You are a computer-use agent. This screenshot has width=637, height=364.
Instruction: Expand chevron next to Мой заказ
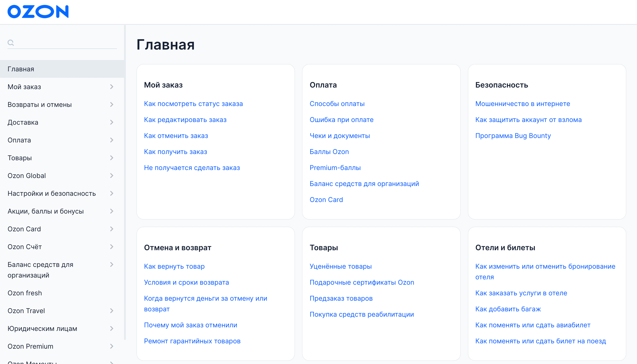pos(112,87)
